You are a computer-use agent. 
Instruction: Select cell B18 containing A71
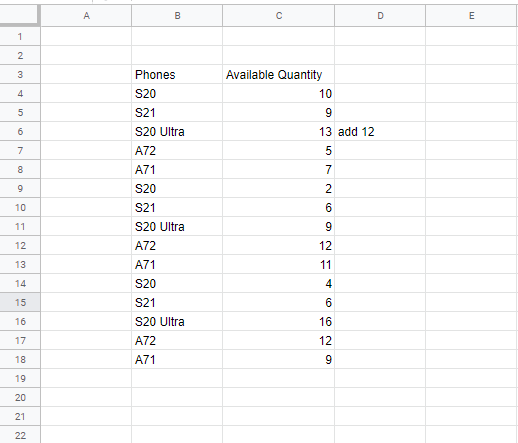click(x=177, y=359)
